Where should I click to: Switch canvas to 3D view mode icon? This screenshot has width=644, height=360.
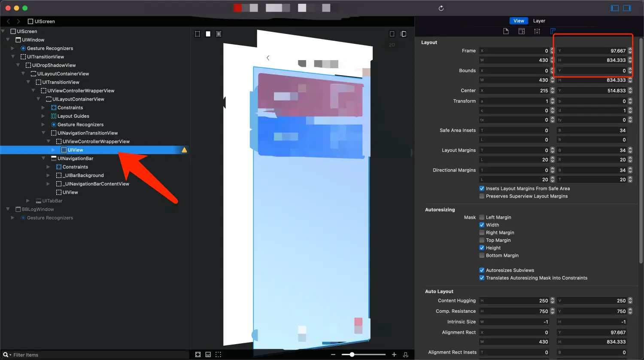(x=403, y=34)
